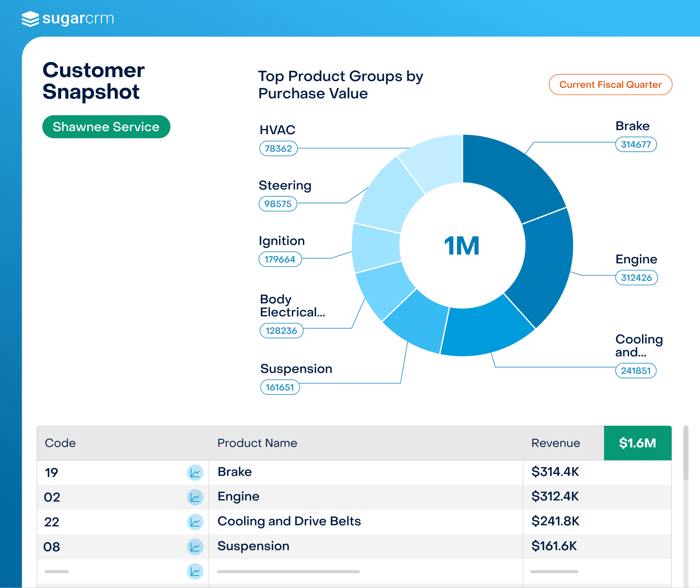Click the chart icon in Suspension row
The image size is (700, 588).
coord(195,547)
